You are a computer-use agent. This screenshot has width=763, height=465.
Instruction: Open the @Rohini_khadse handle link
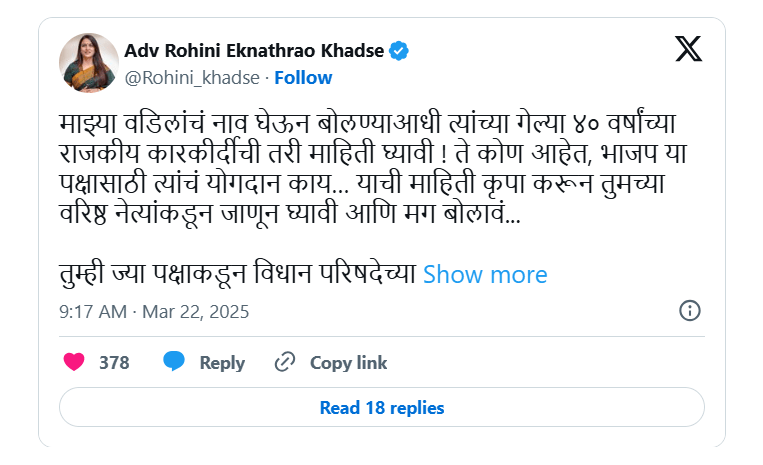tap(192, 78)
